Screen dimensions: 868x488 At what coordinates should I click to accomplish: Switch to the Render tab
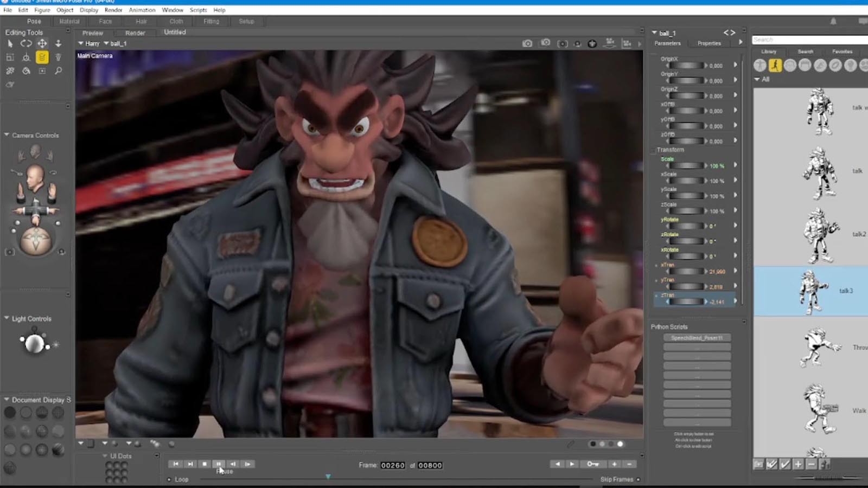[x=135, y=33]
